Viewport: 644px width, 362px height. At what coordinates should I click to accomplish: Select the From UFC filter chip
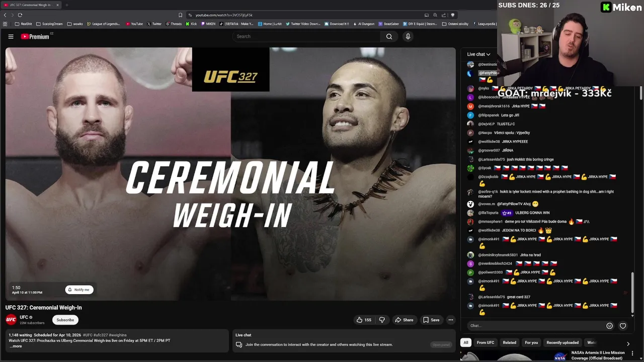pos(486,342)
